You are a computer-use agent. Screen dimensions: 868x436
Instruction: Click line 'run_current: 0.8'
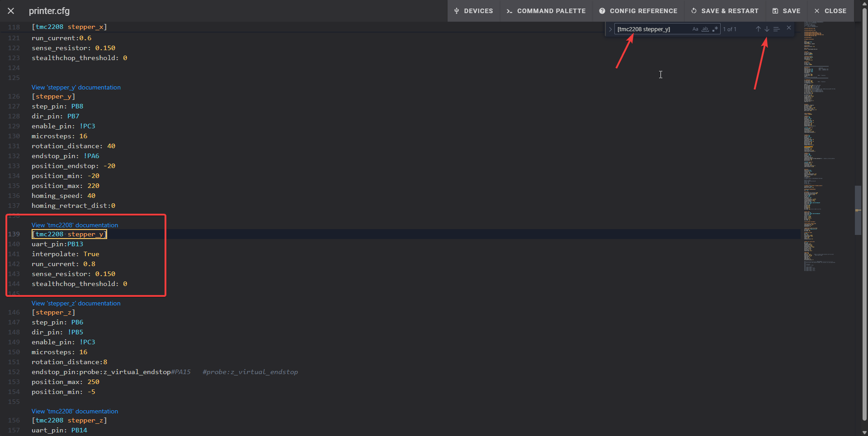tap(63, 264)
